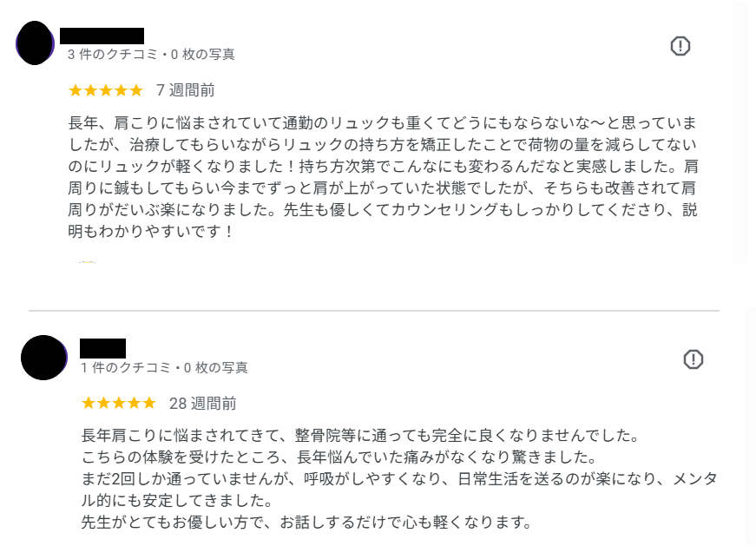
Task: Click the report icon on the second review
Action: pyautogui.click(x=693, y=359)
